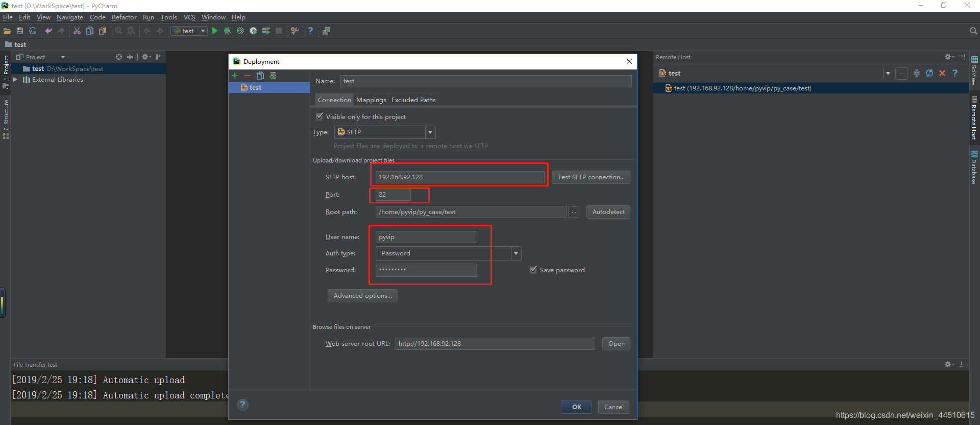
Task: Remove the server with the red minus icon
Action: 248,76
